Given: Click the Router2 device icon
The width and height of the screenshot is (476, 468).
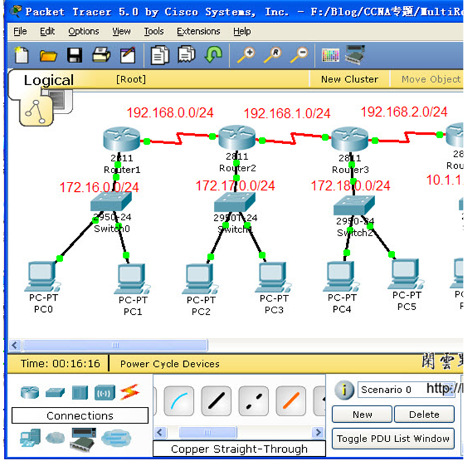Looking at the screenshot, I should pyautogui.click(x=237, y=137).
